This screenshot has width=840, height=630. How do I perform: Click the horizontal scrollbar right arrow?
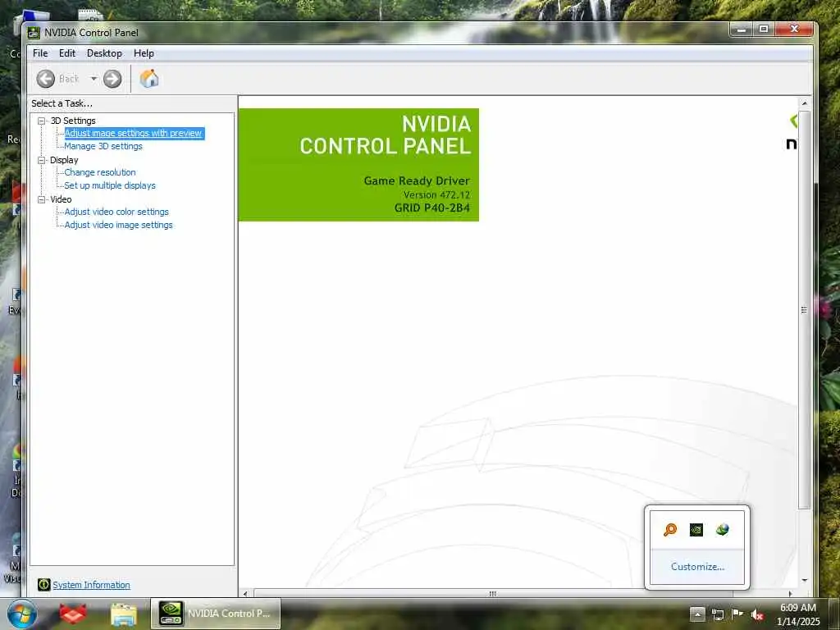click(x=790, y=594)
